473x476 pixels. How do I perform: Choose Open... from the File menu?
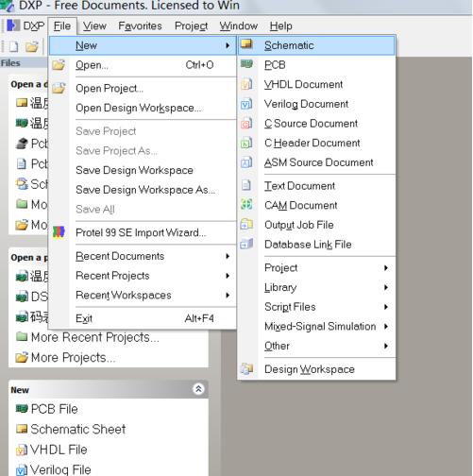pyautogui.click(x=144, y=65)
